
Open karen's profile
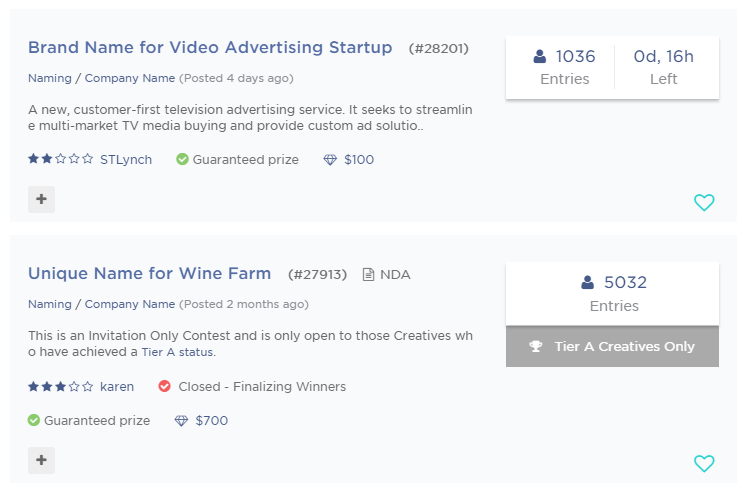[x=117, y=387]
